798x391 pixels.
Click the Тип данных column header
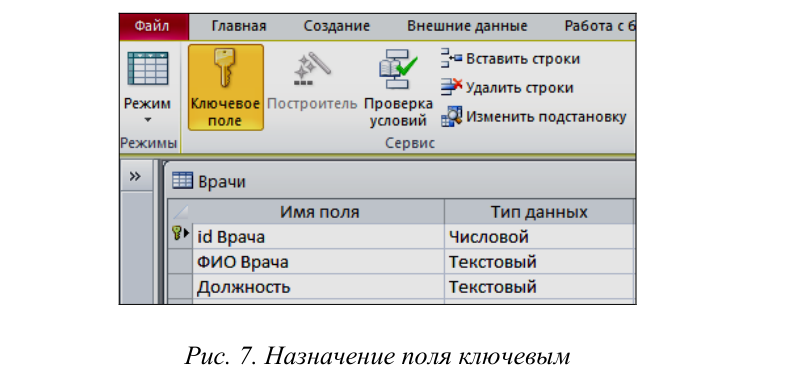(538, 212)
